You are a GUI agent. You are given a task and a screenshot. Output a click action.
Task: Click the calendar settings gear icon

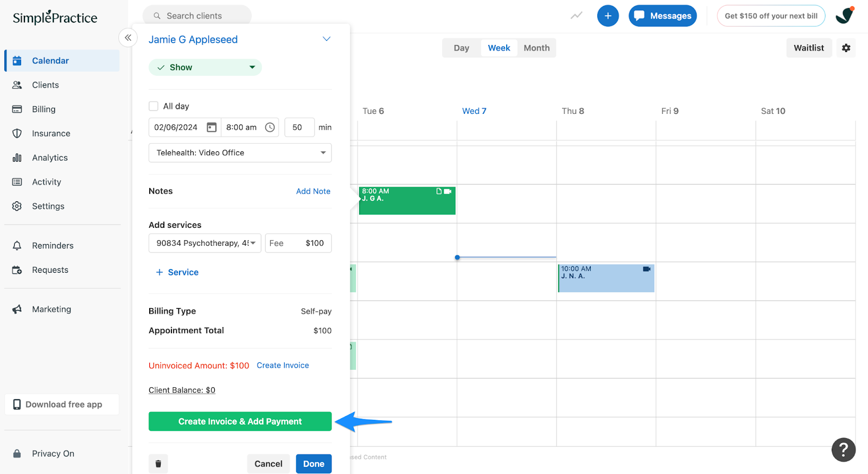(x=846, y=48)
